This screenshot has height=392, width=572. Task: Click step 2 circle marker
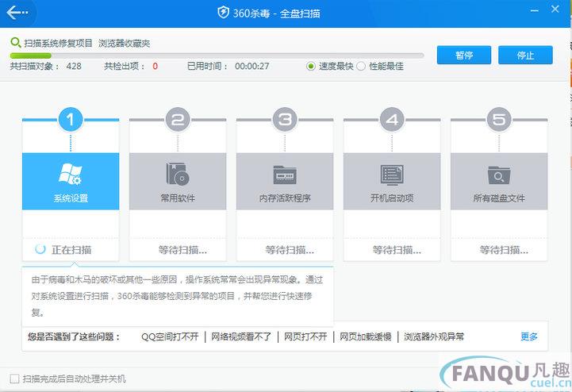(x=178, y=119)
